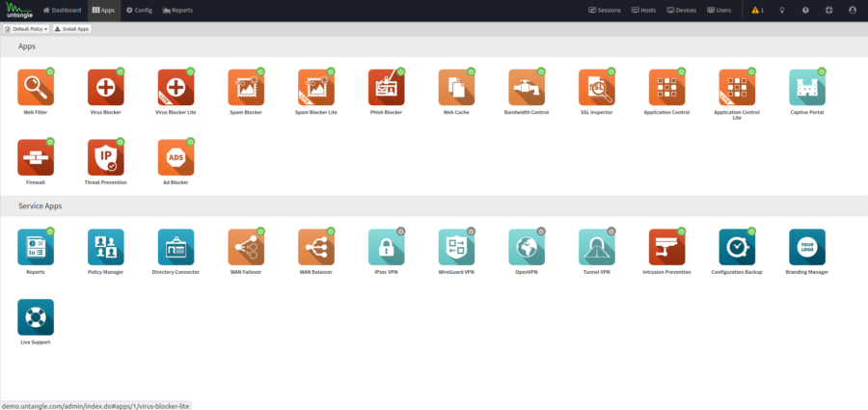The image size is (868, 410).
Task: Open the Web Cache app
Action: [457, 88]
